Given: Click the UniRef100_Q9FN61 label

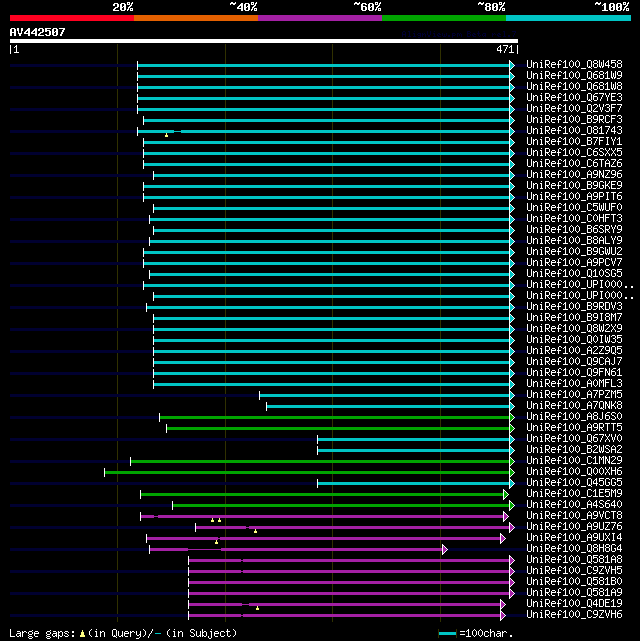Looking at the screenshot, I should coord(574,372).
